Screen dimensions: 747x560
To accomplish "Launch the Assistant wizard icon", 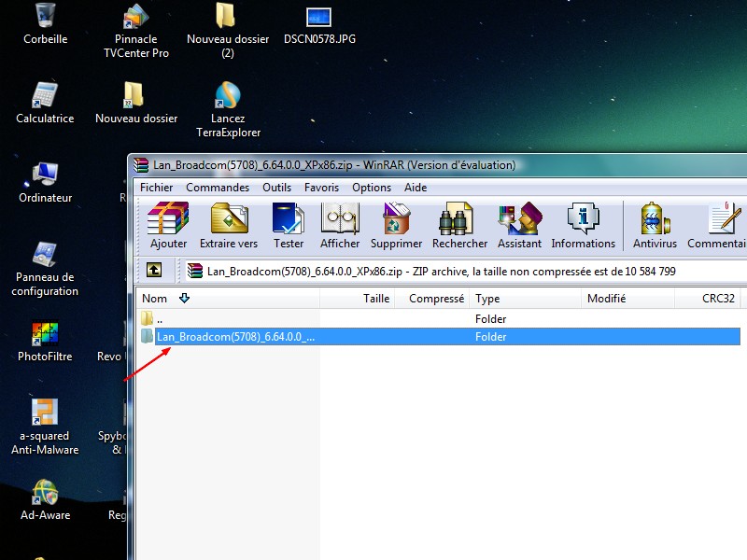I will coord(519,226).
